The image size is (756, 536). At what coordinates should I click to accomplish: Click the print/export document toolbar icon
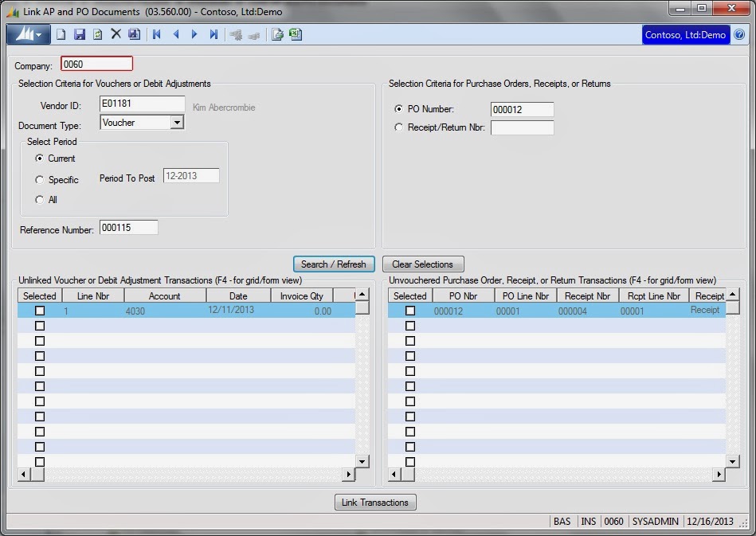(277, 34)
